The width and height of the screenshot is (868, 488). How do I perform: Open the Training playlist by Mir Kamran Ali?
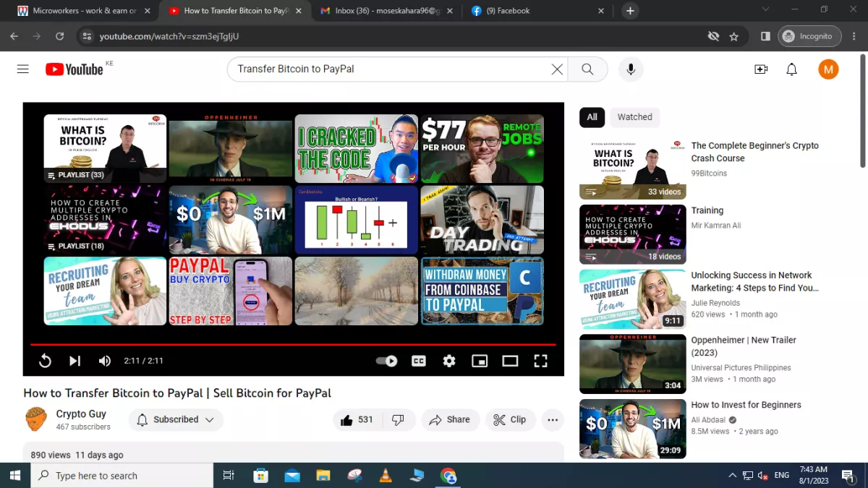click(707, 210)
